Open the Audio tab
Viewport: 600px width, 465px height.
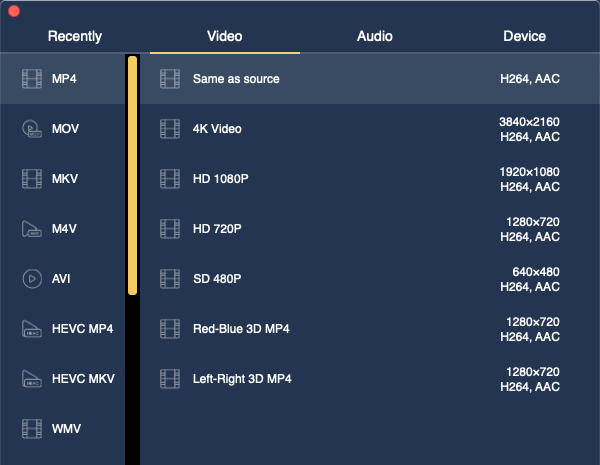coord(375,37)
